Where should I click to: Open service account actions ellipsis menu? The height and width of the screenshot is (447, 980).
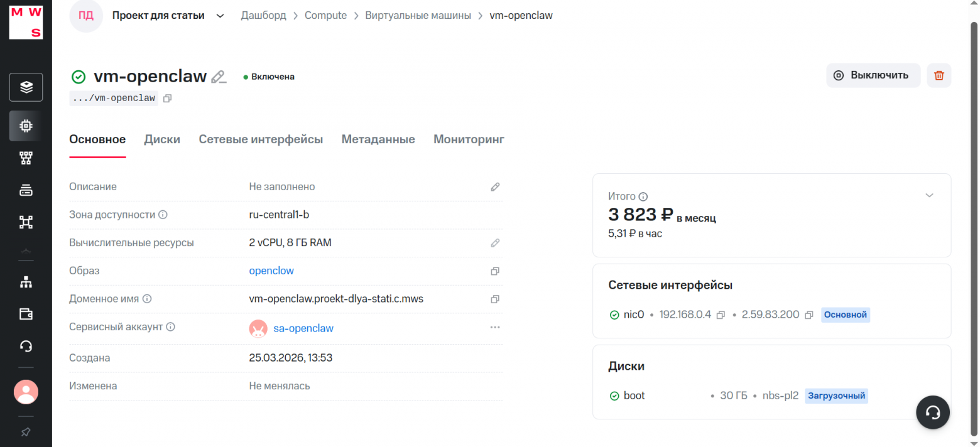point(495,327)
